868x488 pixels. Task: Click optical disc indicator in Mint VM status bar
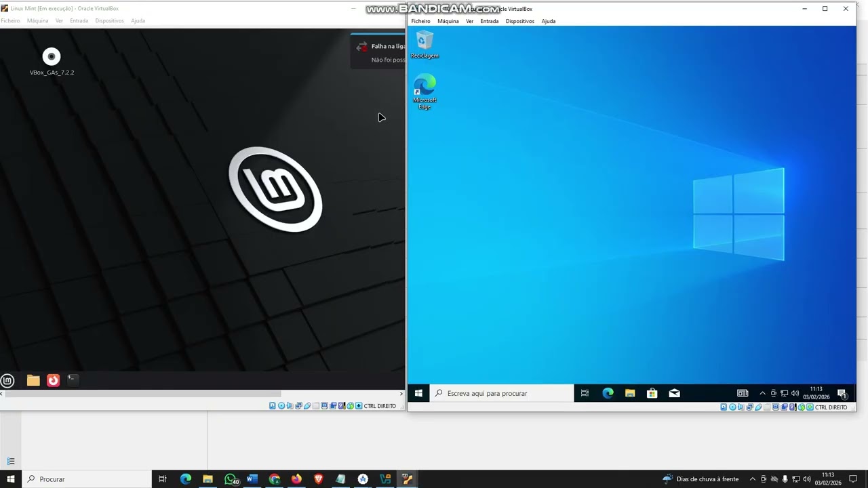281,406
